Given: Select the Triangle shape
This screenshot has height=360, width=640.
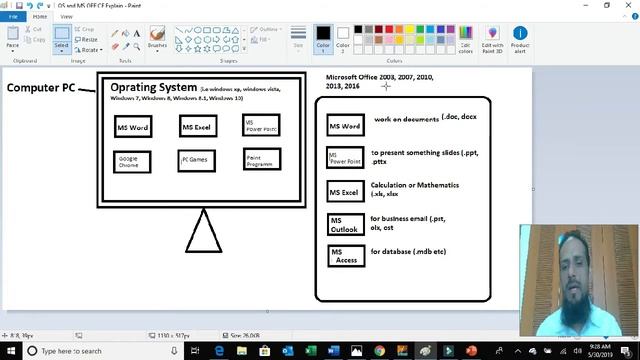Looking at the screenshot, I should [x=236, y=30].
